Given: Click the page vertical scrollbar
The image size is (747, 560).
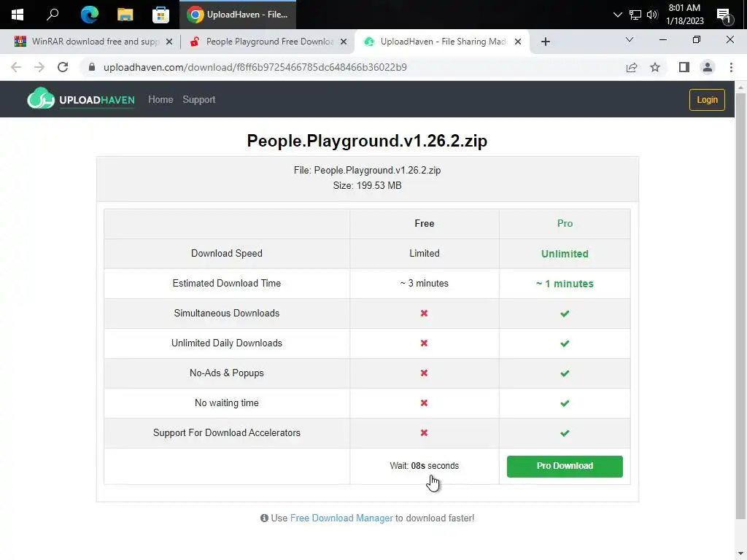Looking at the screenshot, I should tap(740, 305).
